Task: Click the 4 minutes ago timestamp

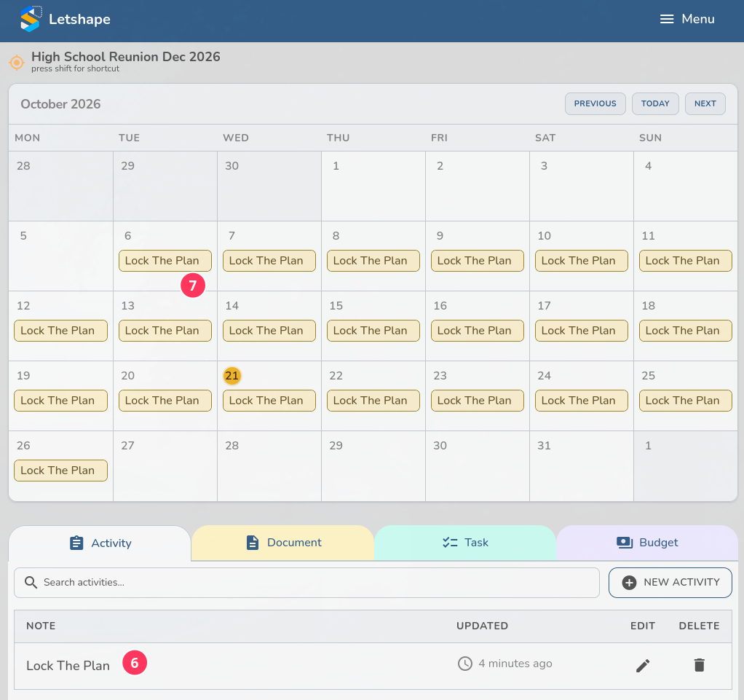Action: (515, 664)
